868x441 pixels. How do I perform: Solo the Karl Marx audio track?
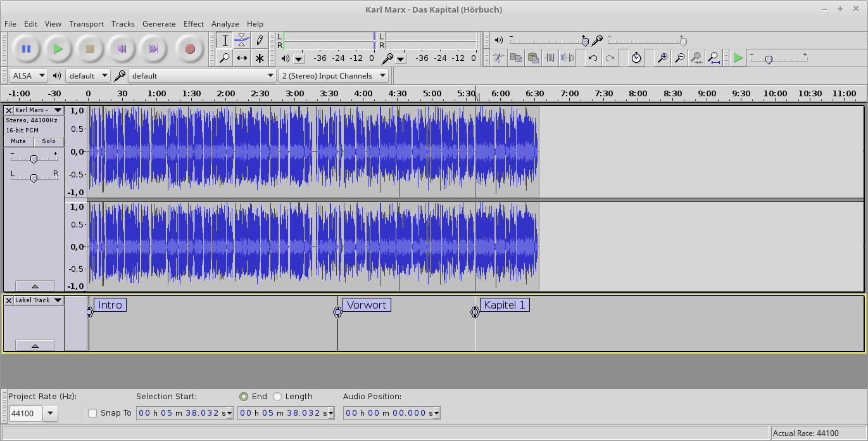49,141
